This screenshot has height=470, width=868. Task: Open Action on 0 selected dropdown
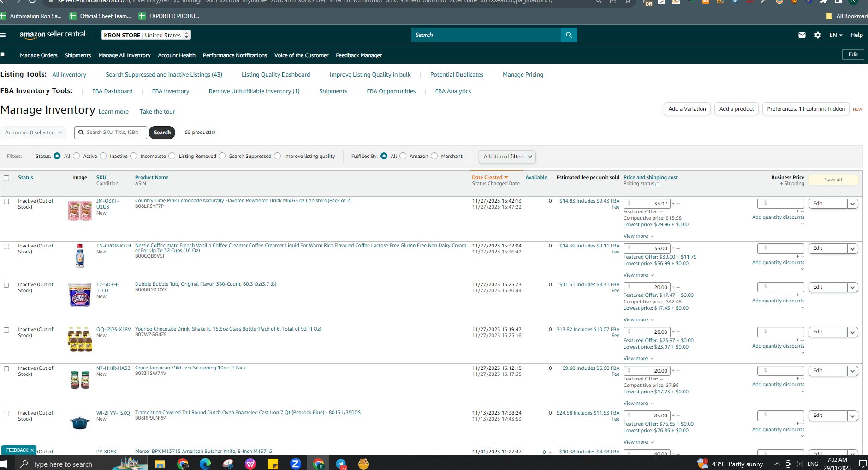33,133
